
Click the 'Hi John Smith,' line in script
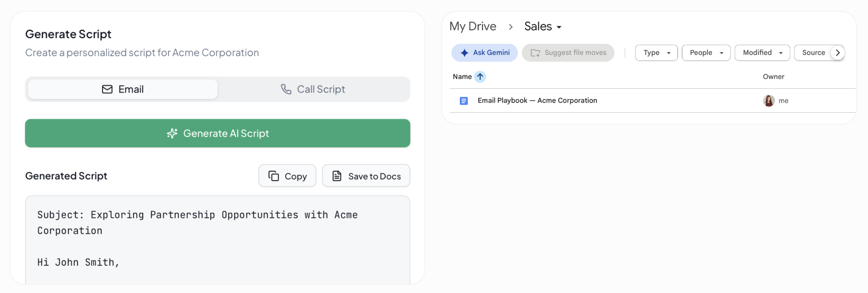pyautogui.click(x=78, y=262)
